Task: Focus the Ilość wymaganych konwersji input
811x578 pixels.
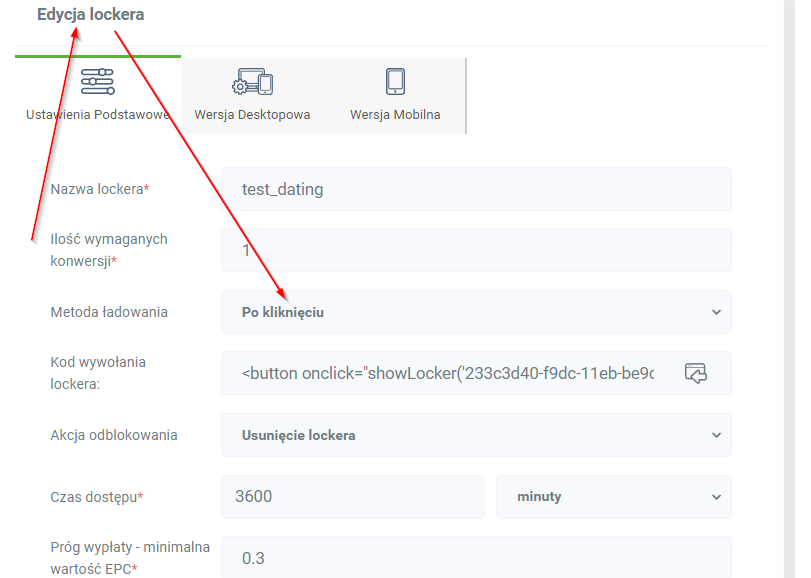Action: pyautogui.click(x=476, y=250)
